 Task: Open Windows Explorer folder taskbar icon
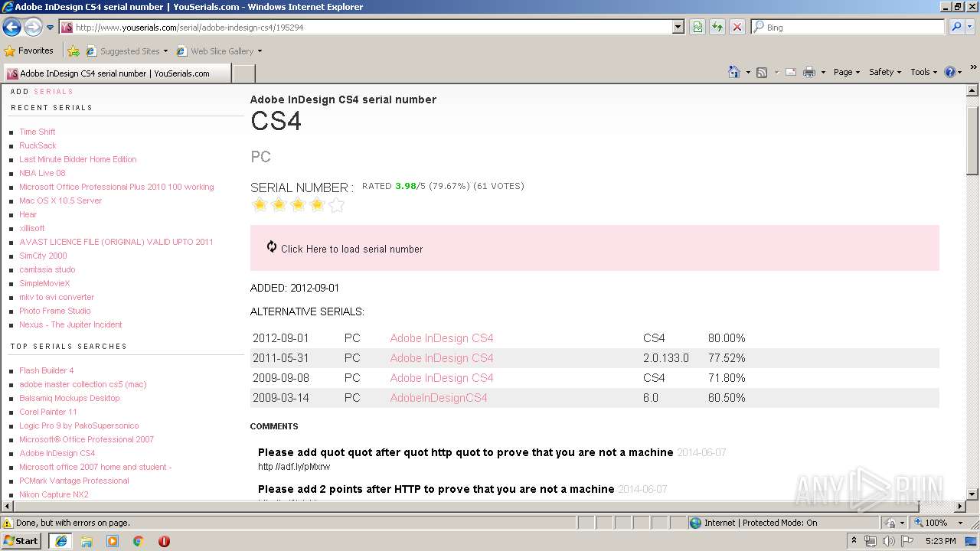pyautogui.click(x=87, y=541)
